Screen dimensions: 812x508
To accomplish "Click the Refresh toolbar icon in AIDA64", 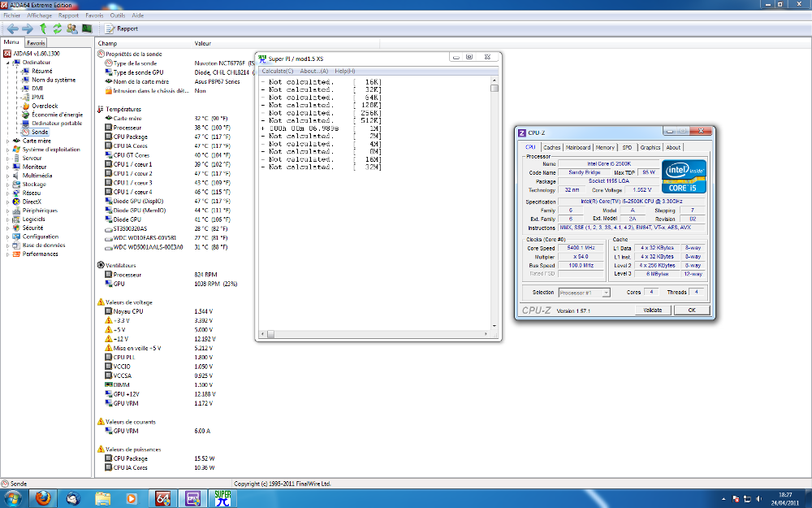I will tap(57, 28).
